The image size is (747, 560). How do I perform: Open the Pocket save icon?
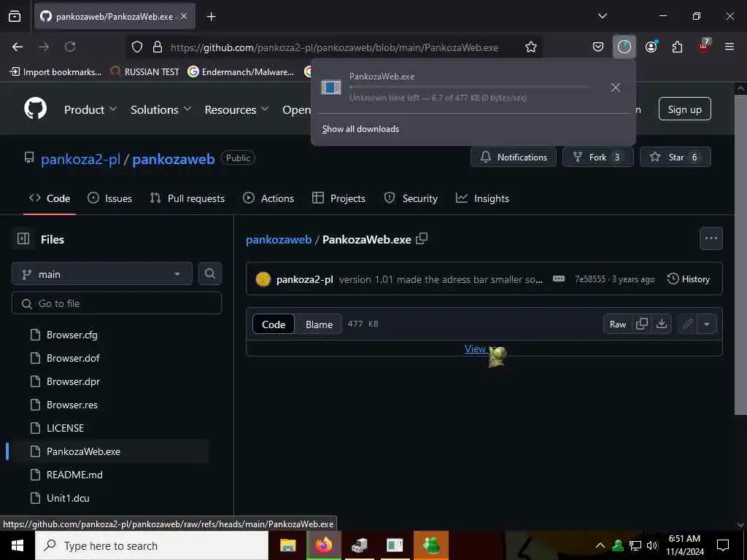598,47
